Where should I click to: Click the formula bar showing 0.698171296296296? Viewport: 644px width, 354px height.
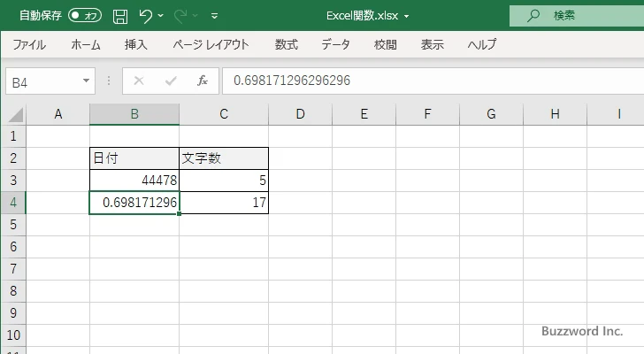433,81
